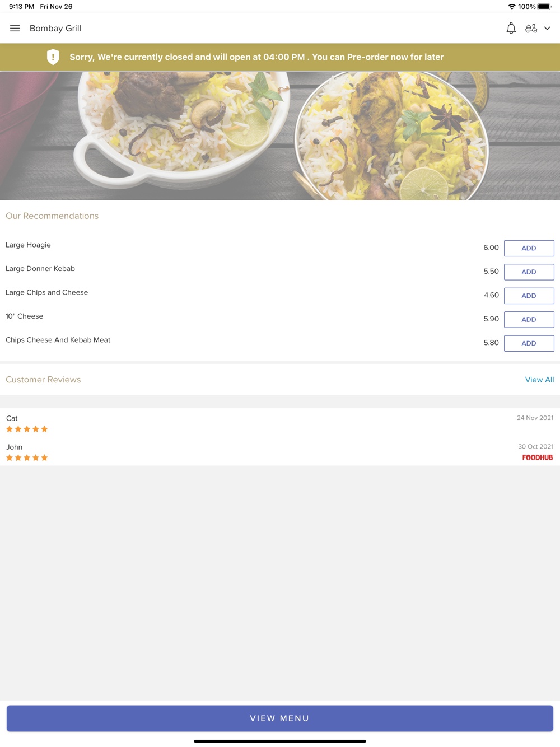Tap the shield warning icon in banner
Image resolution: width=560 pixels, height=747 pixels.
(x=53, y=57)
